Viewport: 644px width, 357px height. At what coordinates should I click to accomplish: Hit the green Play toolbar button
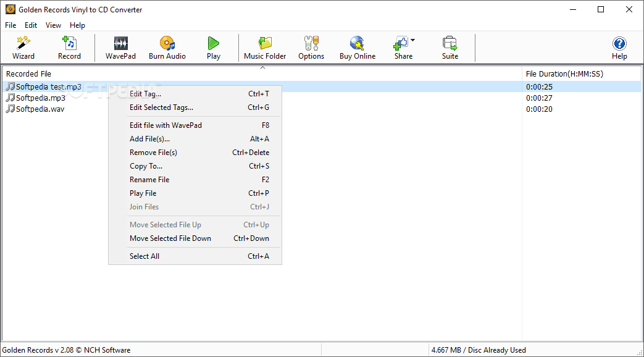213,48
